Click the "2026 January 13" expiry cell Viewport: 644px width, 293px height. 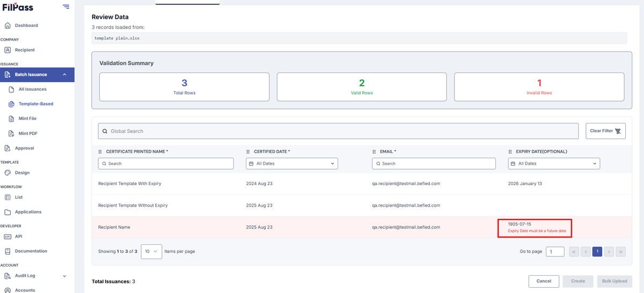525,184
